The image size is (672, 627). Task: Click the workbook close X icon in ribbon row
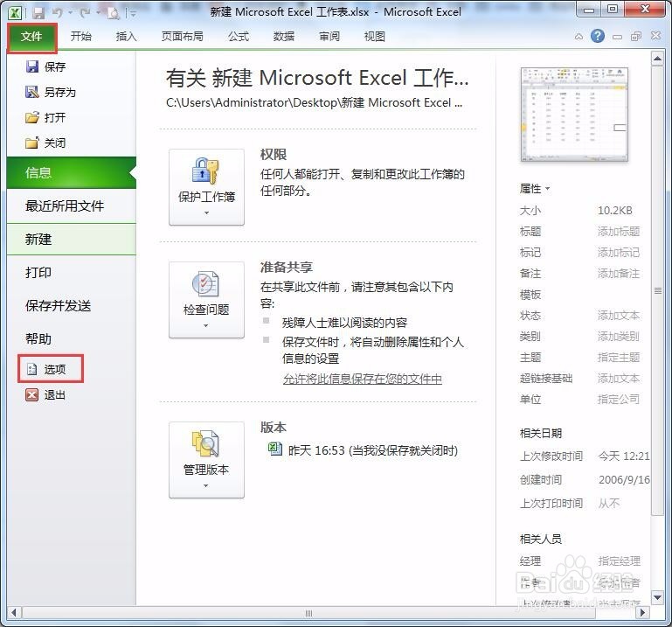tap(655, 36)
